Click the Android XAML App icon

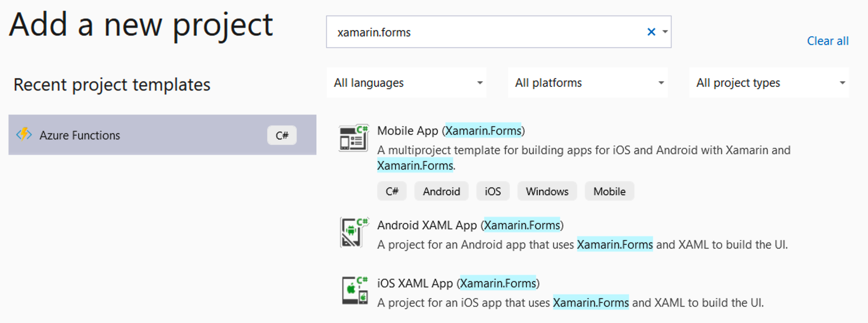(354, 232)
